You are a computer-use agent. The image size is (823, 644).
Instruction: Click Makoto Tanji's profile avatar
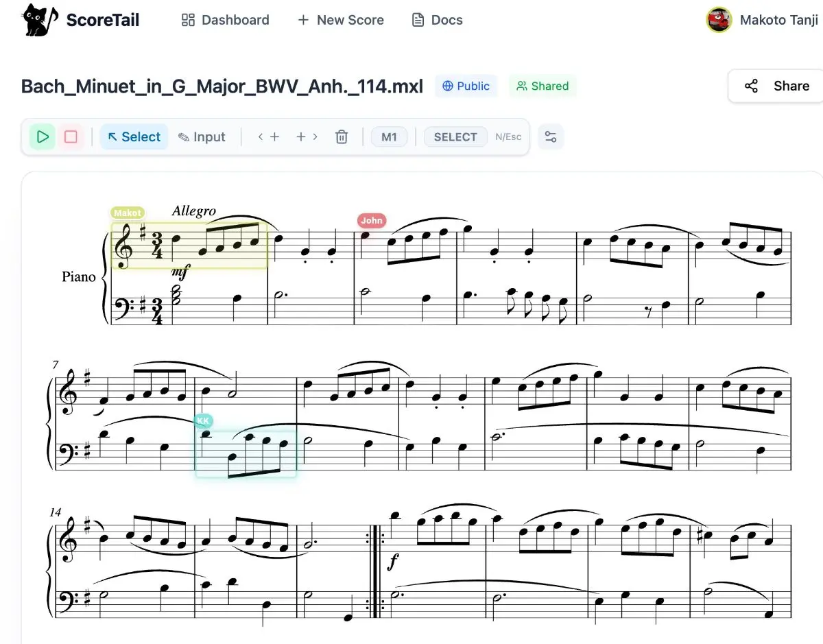tap(719, 20)
